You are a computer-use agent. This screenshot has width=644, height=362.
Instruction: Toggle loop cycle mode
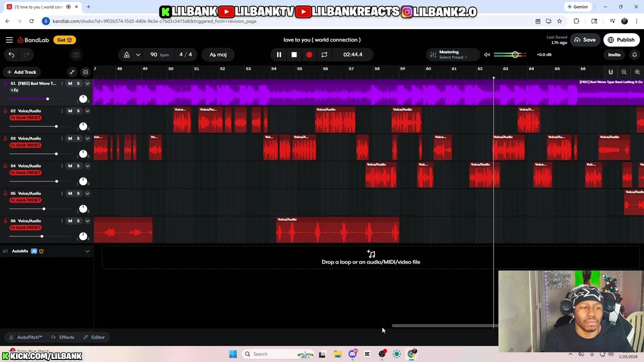pyautogui.click(x=324, y=54)
